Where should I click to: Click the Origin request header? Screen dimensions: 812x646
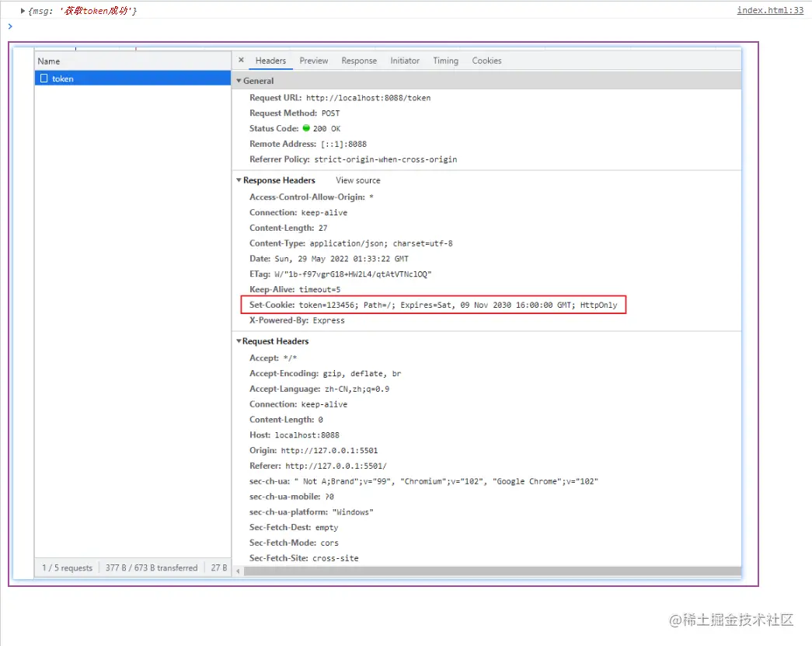313,451
